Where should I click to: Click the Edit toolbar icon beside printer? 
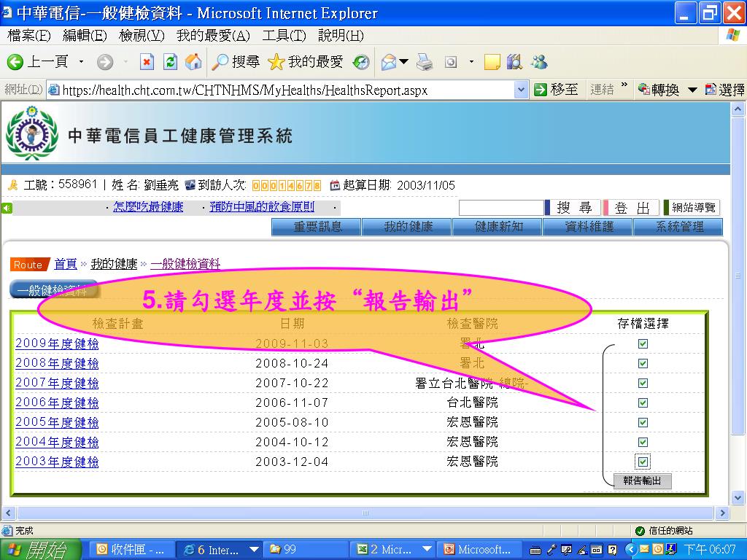(451, 62)
